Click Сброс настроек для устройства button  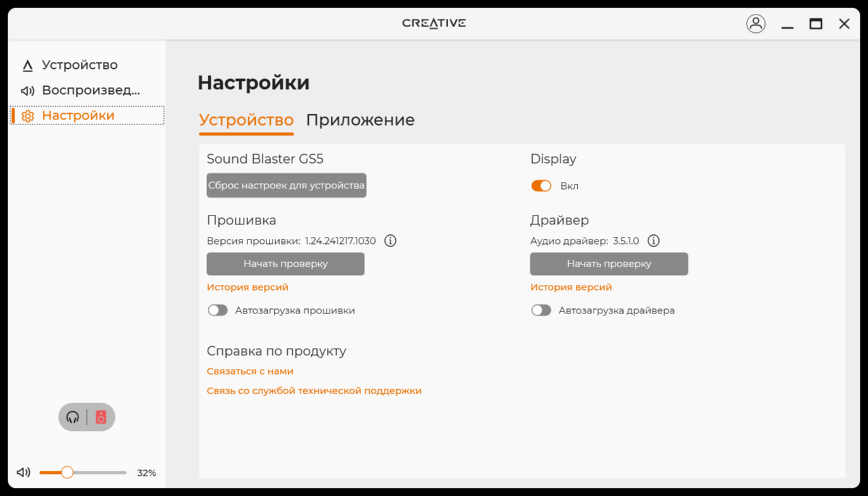click(x=287, y=186)
